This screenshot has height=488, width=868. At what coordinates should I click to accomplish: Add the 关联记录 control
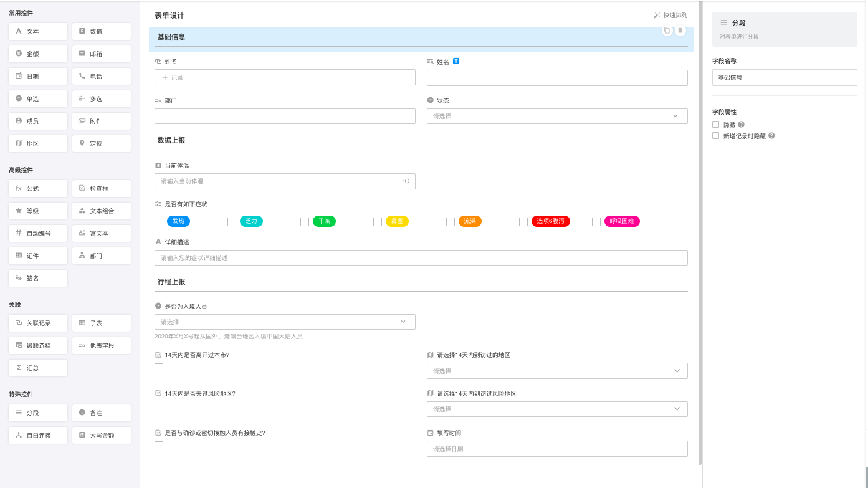[38, 323]
